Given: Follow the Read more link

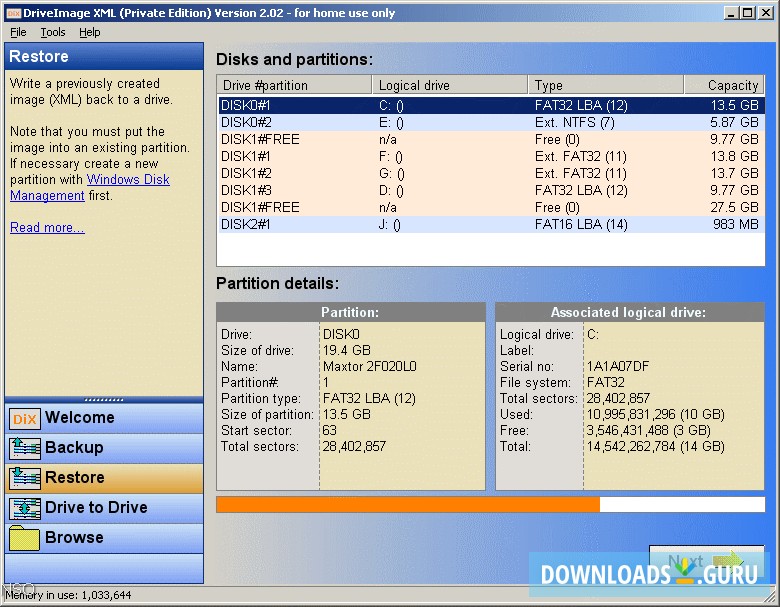Looking at the screenshot, I should [x=47, y=228].
